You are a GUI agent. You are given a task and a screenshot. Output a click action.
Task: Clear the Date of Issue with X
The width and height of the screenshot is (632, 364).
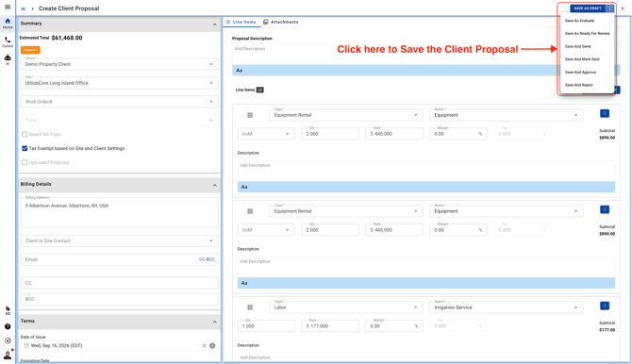[204, 346]
